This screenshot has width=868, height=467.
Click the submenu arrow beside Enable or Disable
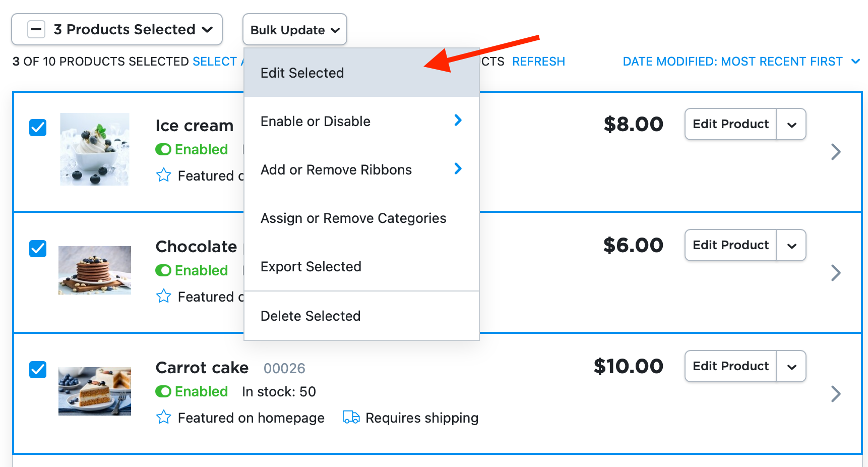coord(458,121)
